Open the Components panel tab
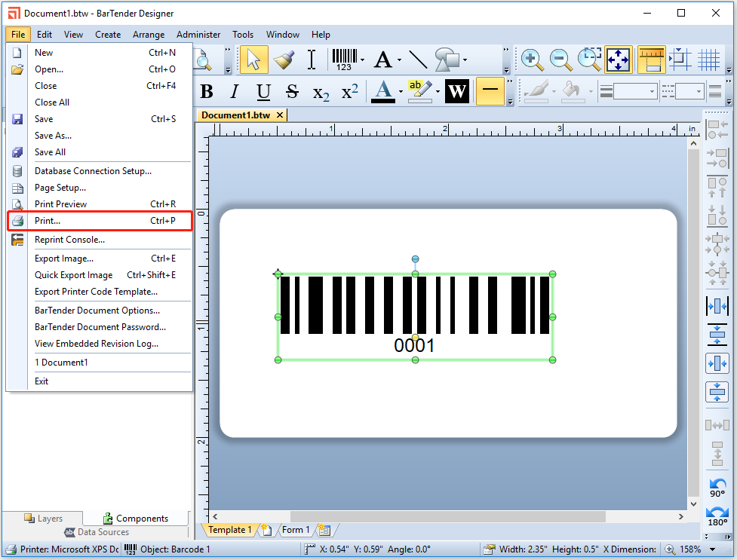 point(136,519)
